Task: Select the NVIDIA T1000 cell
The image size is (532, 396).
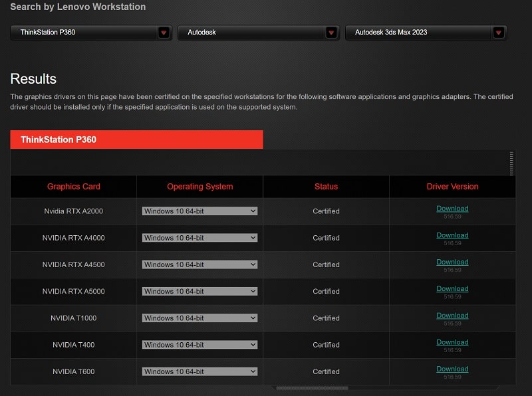Action: click(74, 318)
